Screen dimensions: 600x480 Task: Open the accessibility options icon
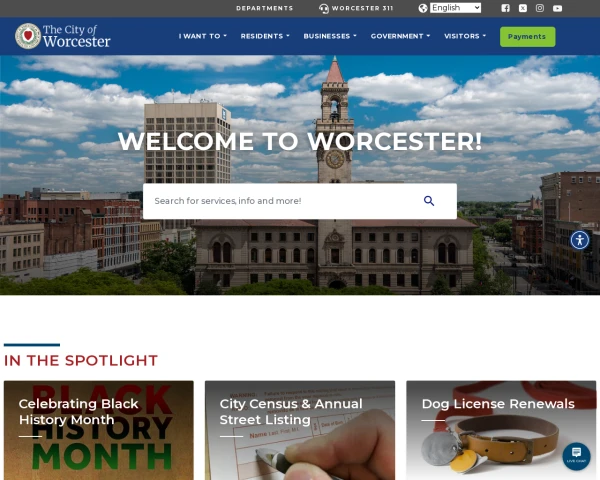(x=580, y=240)
